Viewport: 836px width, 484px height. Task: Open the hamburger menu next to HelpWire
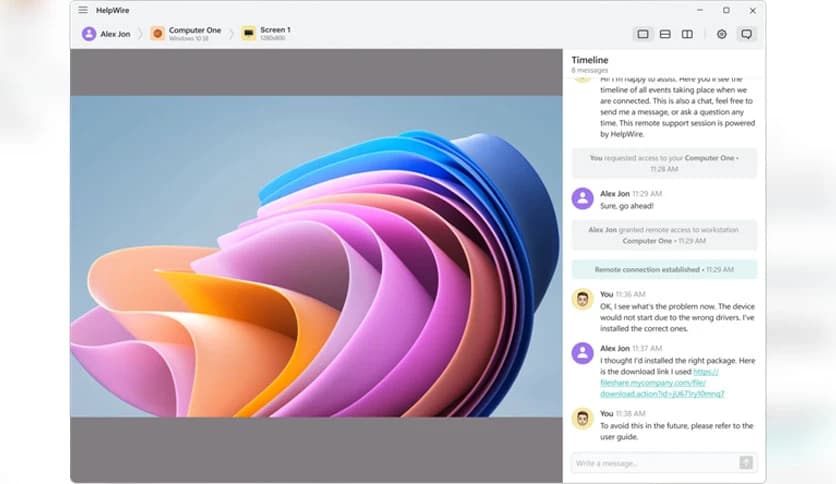[x=83, y=10]
